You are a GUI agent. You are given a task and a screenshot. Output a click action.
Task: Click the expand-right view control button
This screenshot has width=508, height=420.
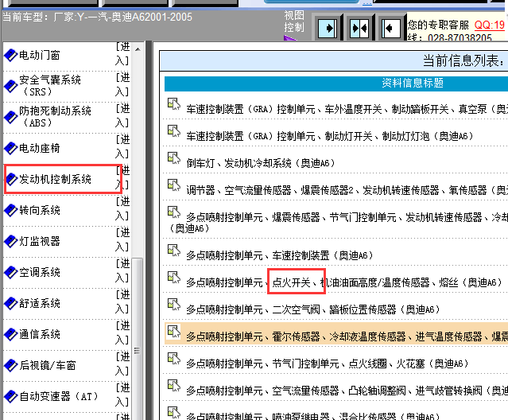[328, 29]
